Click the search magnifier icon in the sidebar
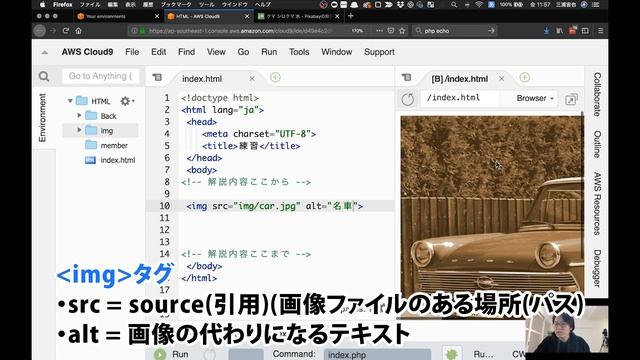This screenshot has width=640, height=360. click(x=44, y=76)
